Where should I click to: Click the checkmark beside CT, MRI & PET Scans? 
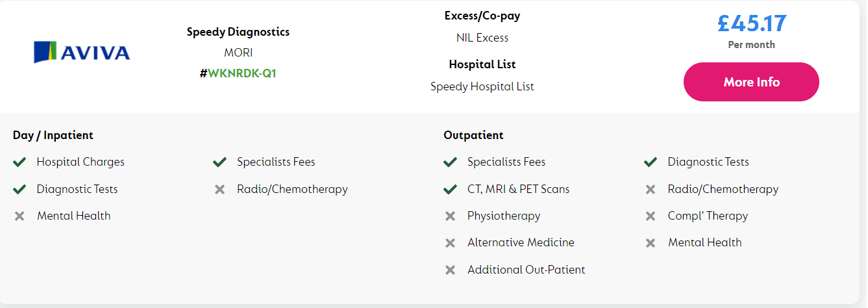point(450,189)
